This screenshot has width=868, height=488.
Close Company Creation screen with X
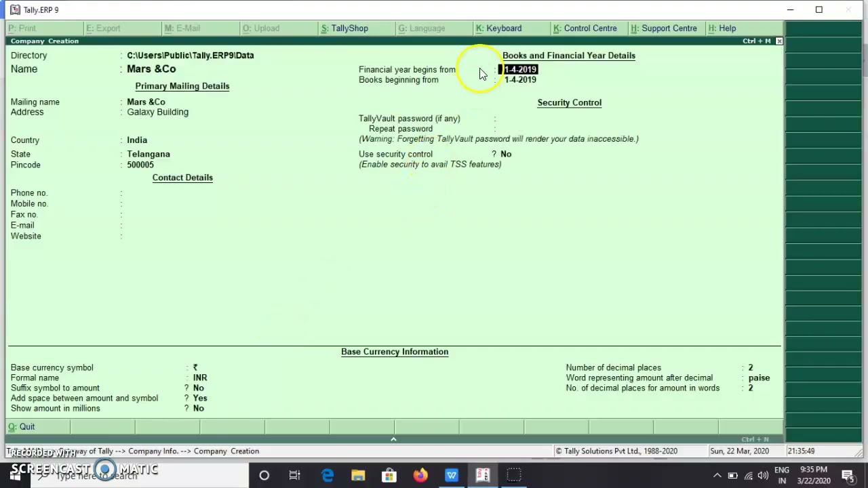coord(778,41)
